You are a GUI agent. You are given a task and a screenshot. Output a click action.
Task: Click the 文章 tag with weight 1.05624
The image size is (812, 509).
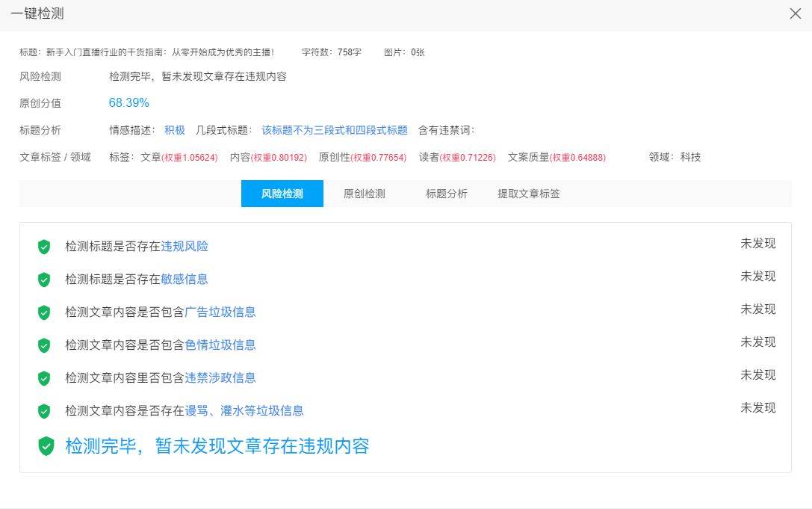pos(179,157)
